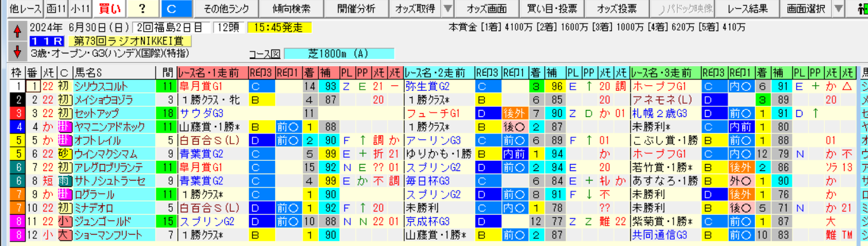Image resolution: width=868 pixels, height=246 pixels.
Task: Select horse ウインマクシマム
Action: pos(114,154)
